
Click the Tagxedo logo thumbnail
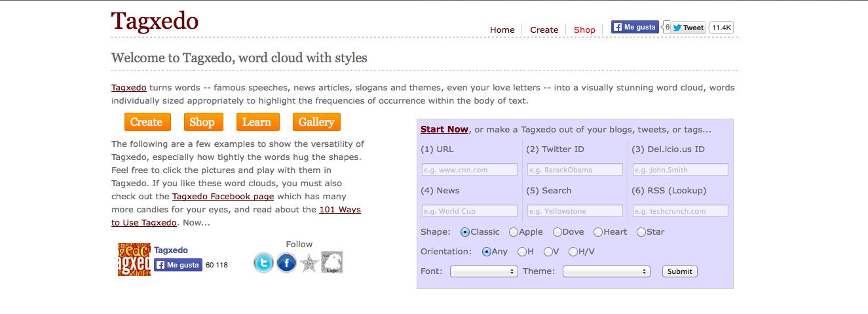click(134, 260)
